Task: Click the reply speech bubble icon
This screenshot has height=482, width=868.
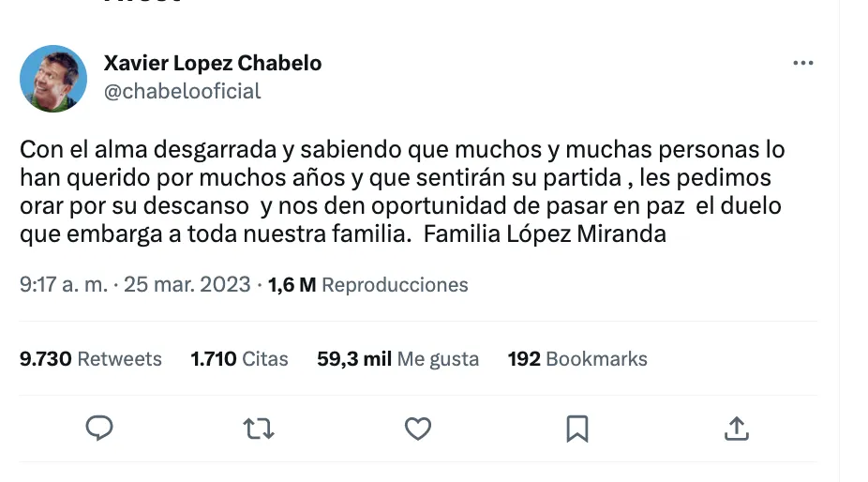Action: tap(99, 429)
